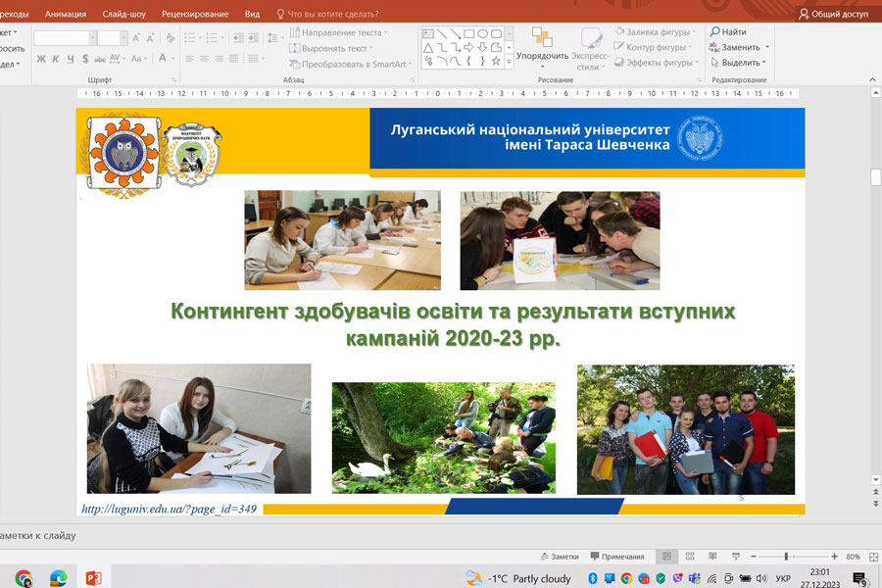Image resolution: width=882 pixels, height=588 pixels.
Task: Click the luguniv.edu.ua link on slide
Action: [x=169, y=510]
